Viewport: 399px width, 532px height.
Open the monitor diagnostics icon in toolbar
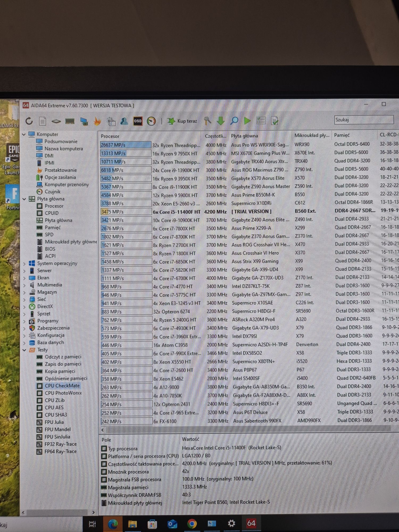pos(84,121)
